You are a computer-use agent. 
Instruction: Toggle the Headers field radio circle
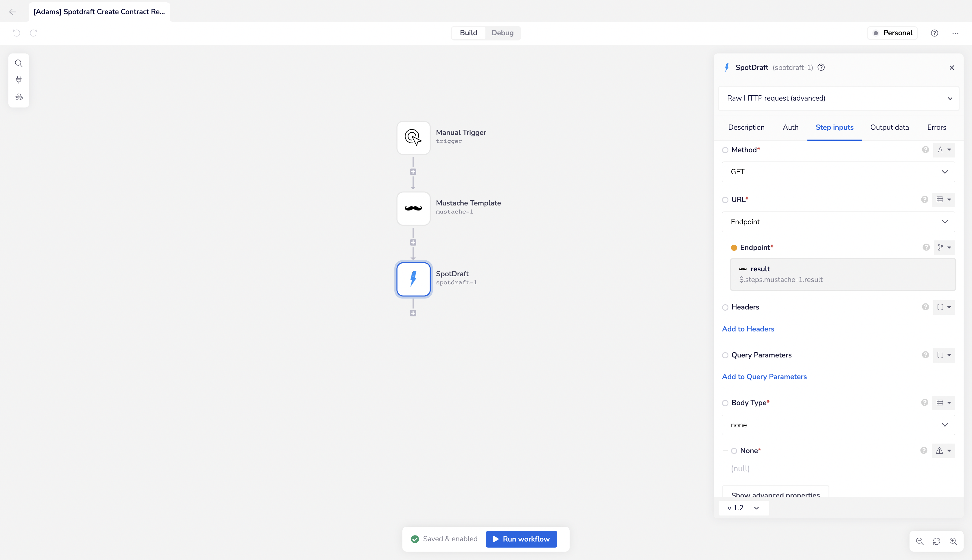coord(725,307)
